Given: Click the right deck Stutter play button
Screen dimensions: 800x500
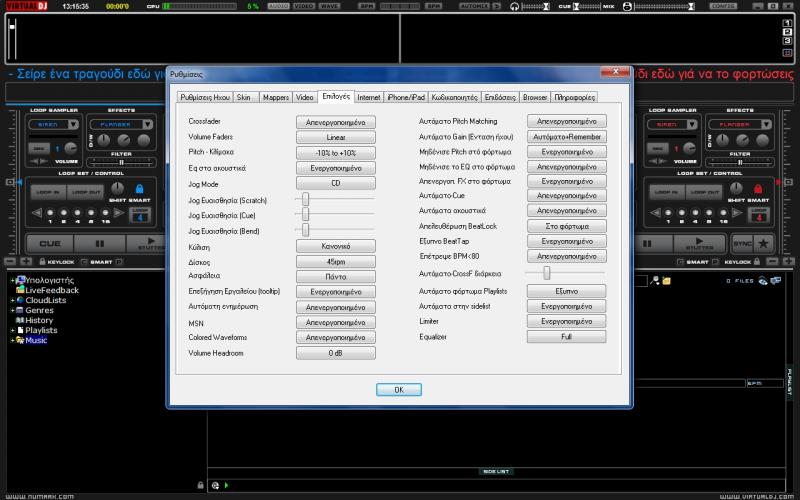Looking at the screenshot, I should 699,243.
